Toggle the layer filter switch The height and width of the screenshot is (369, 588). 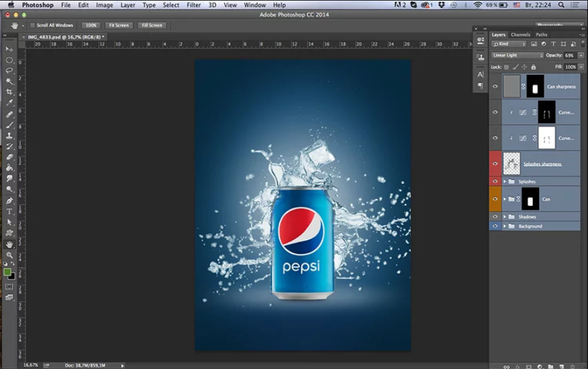(x=583, y=44)
